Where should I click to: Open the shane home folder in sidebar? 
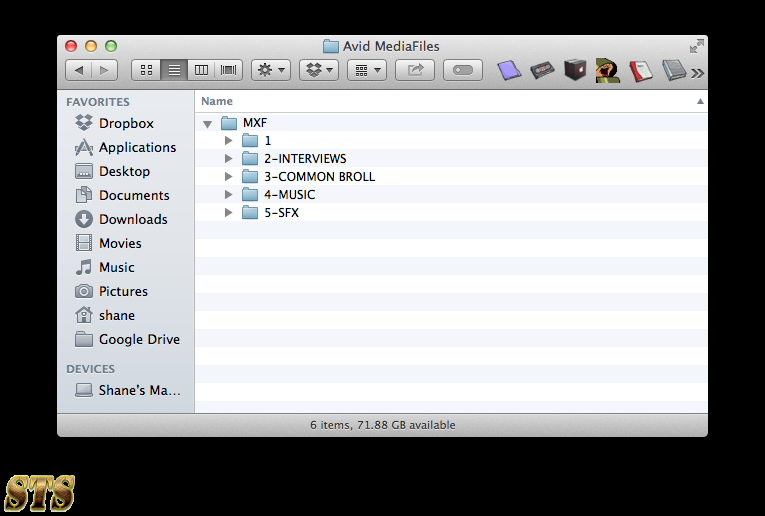pyautogui.click(x=126, y=315)
